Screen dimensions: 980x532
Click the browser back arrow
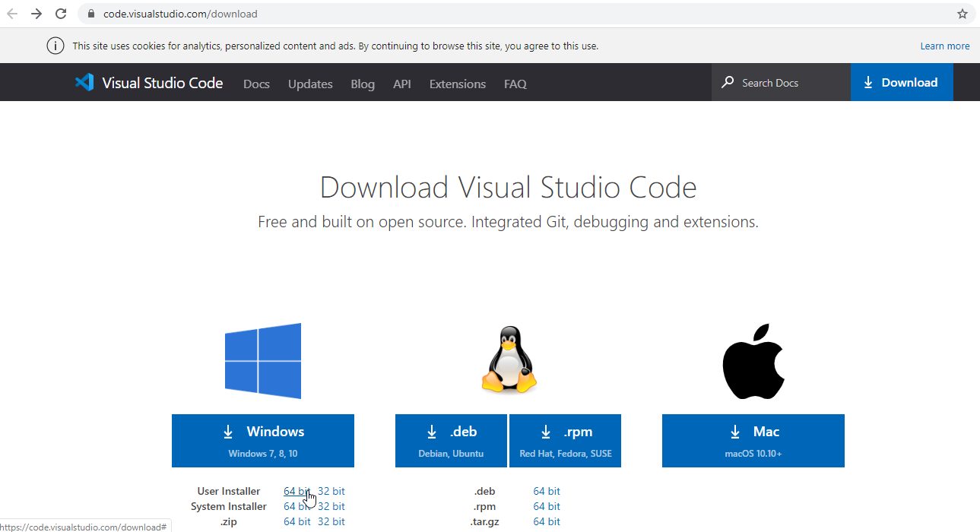[12, 14]
